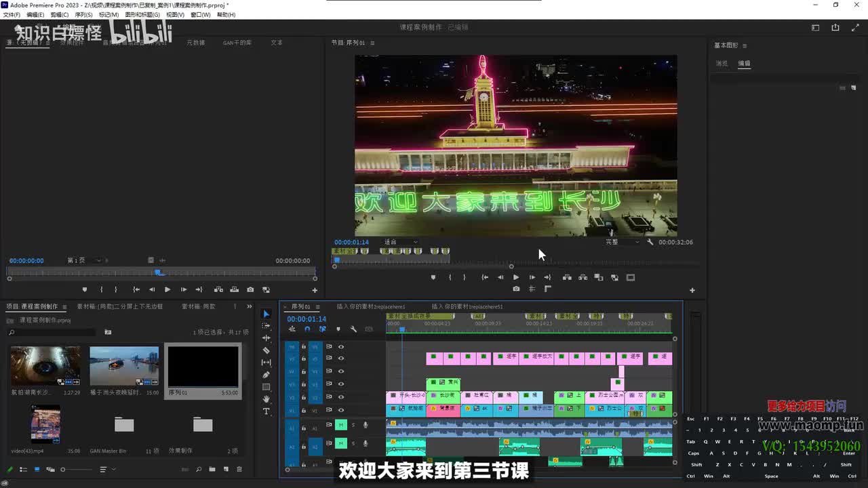Select the Hand tool
This screenshot has width=868, height=488.
pyautogui.click(x=266, y=399)
